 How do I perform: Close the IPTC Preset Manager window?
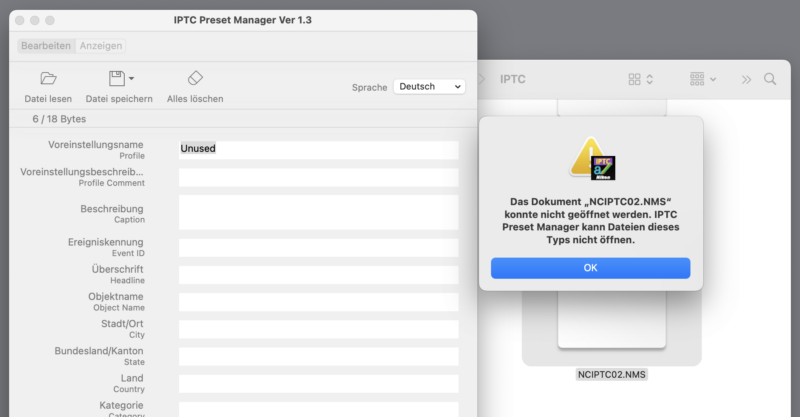(15, 20)
